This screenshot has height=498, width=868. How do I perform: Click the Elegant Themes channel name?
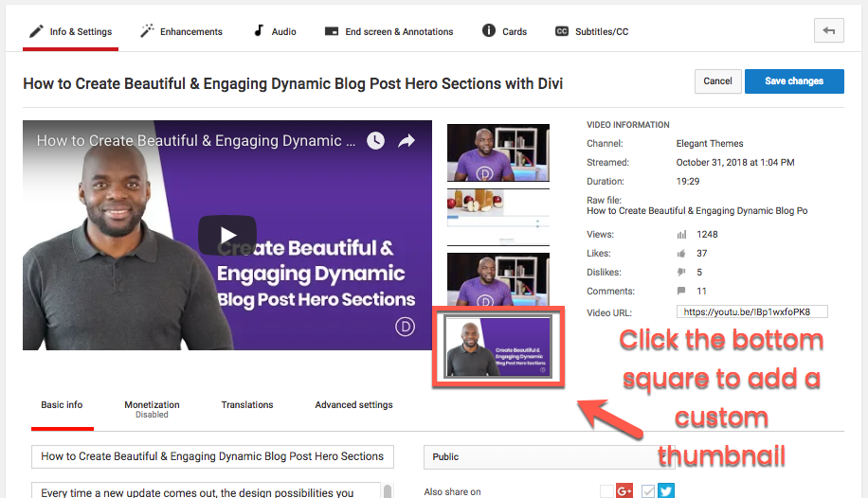[710, 143]
